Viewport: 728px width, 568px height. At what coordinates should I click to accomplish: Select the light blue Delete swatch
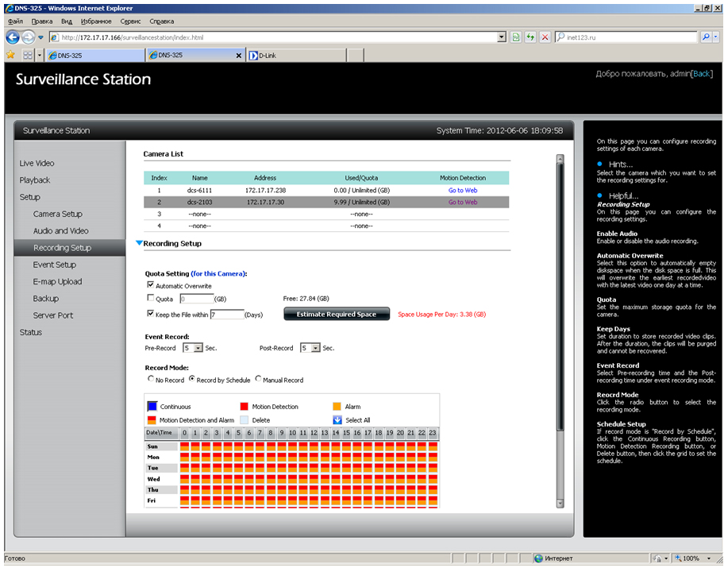click(x=245, y=420)
